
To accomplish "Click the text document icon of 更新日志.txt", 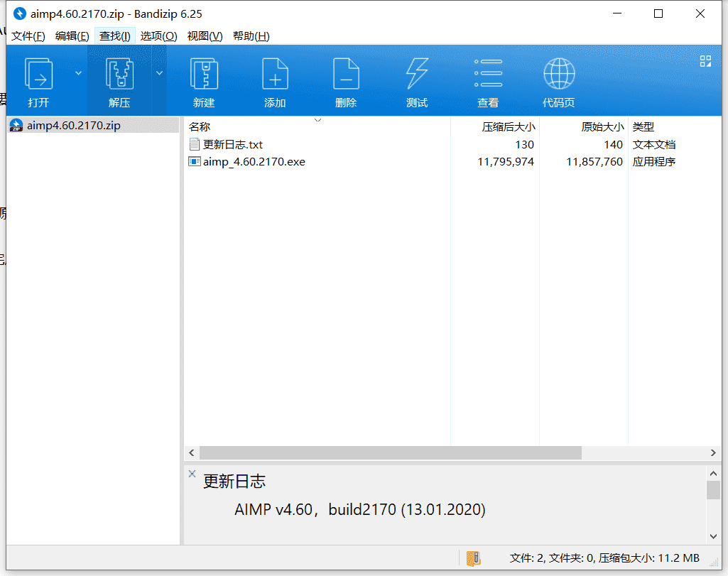I will 195,144.
